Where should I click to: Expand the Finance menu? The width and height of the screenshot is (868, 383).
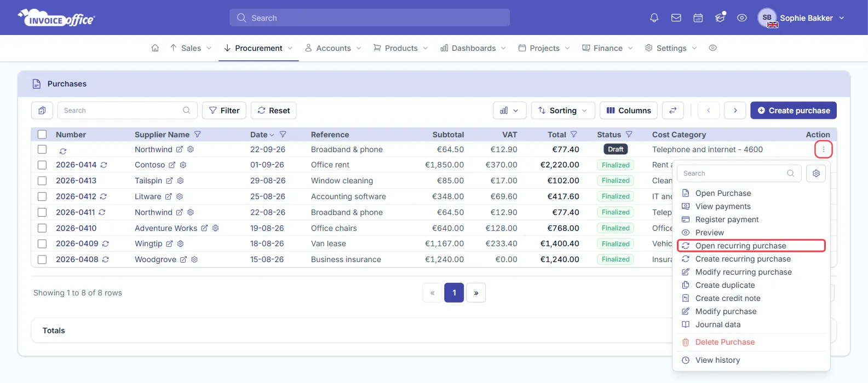pos(607,48)
